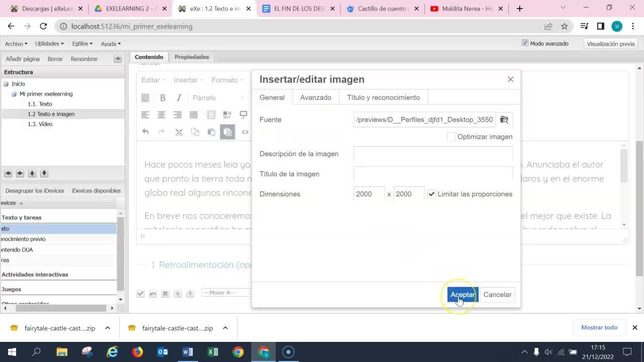
Task: Demote page with right arrow icon
Action: click(x=20, y=173)
